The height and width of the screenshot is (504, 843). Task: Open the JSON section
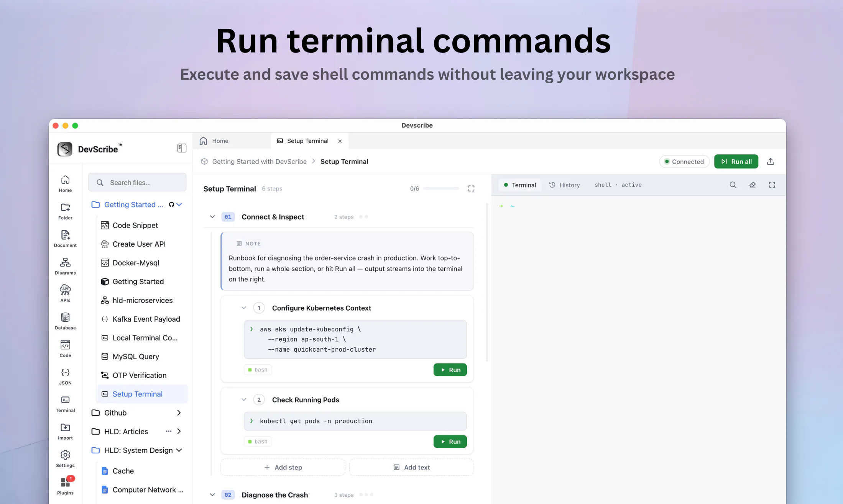pos(65,377)
